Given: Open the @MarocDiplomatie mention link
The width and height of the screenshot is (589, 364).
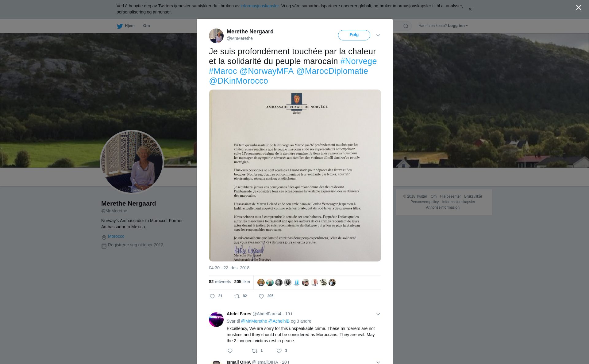Looking at the screenshot, I should click(x=332, y=71).
